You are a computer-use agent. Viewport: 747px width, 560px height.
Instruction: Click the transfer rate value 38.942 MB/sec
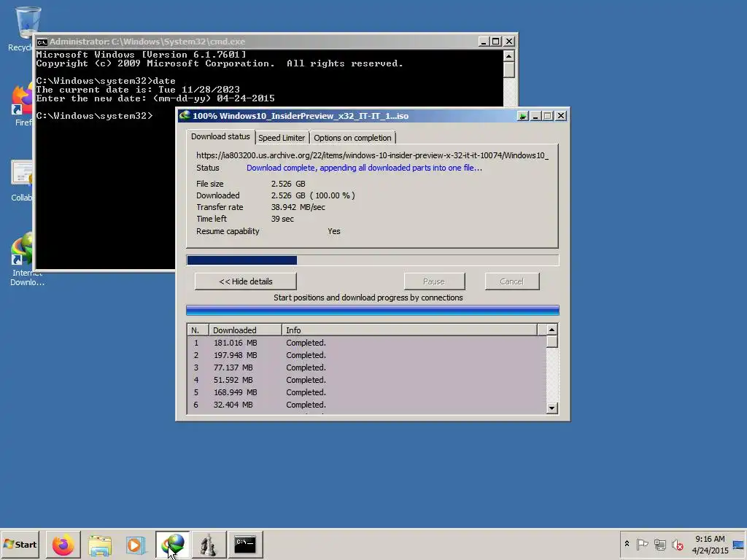click(298, 207)
